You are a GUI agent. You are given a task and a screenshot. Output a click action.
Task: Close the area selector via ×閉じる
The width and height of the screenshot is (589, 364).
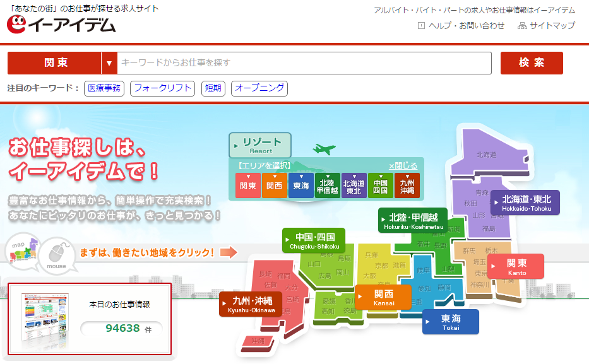[403, 165]
